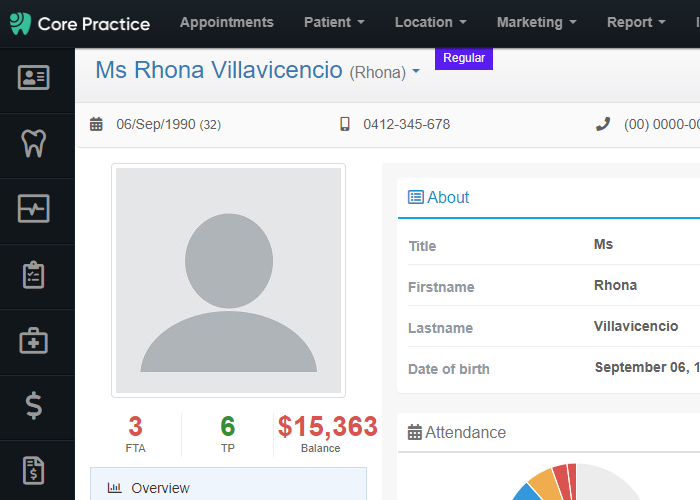Viewport: 700px width, 500px height.
Task: Open the Appointments menu
Action: (x=227, y=22)
